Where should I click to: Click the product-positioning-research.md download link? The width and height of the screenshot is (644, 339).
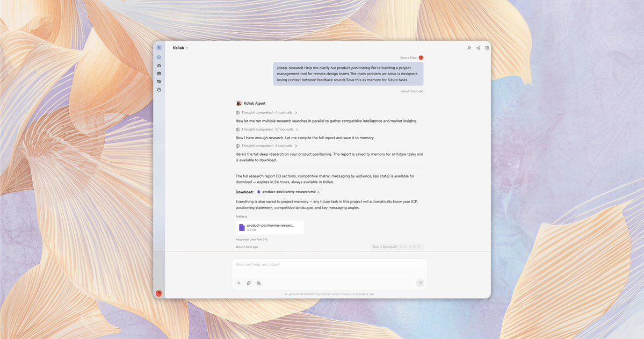tap(288, 192)
